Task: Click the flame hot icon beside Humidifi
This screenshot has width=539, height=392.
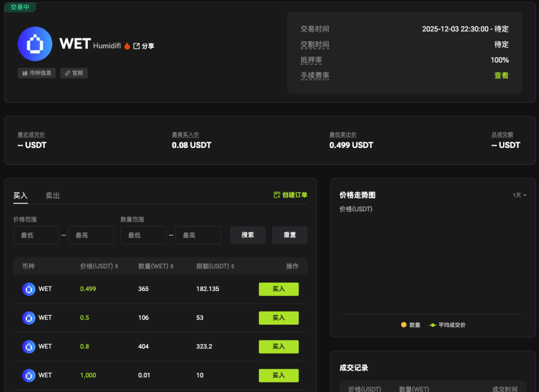Action: (x=127, y=46)
